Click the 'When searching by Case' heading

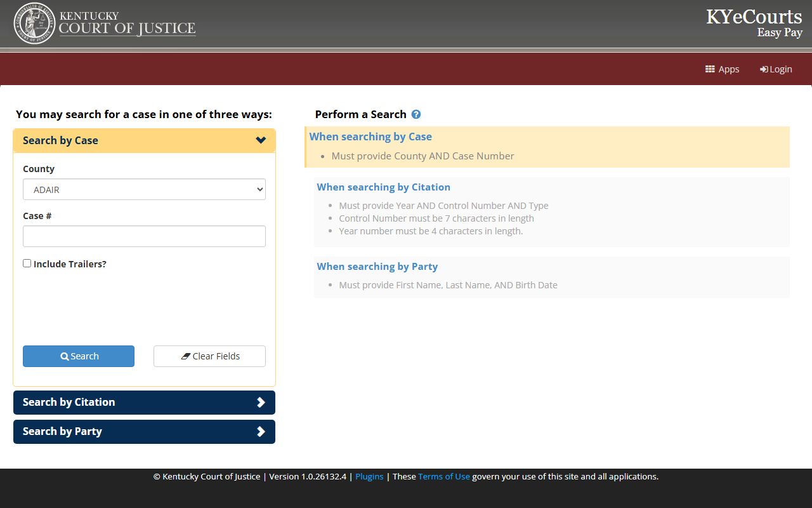(370, 137)
